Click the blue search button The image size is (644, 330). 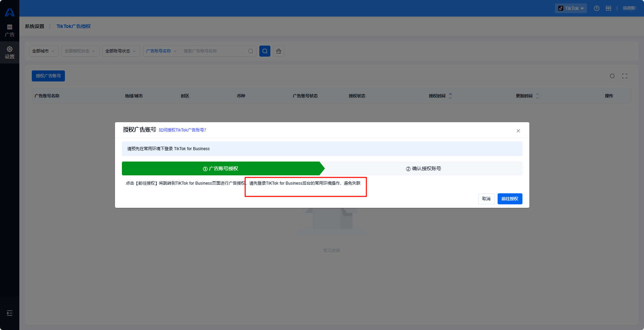pyautogui.click(x=265, y=51)
